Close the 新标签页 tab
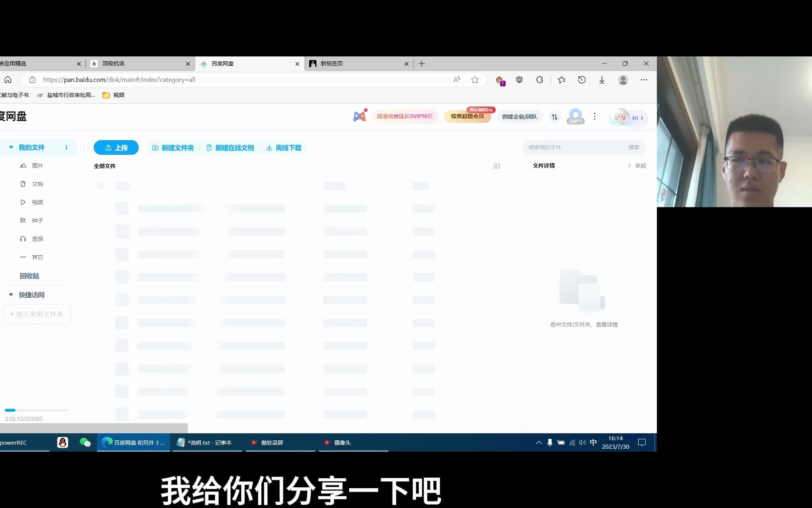 coord(406,64)
